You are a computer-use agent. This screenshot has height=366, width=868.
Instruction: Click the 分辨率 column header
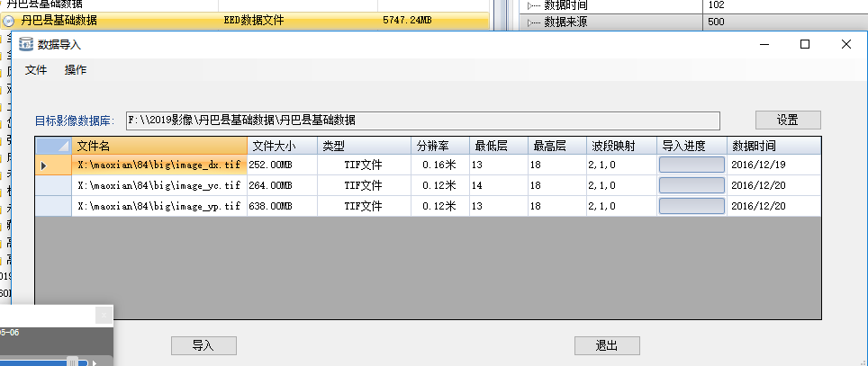point(439,146)
